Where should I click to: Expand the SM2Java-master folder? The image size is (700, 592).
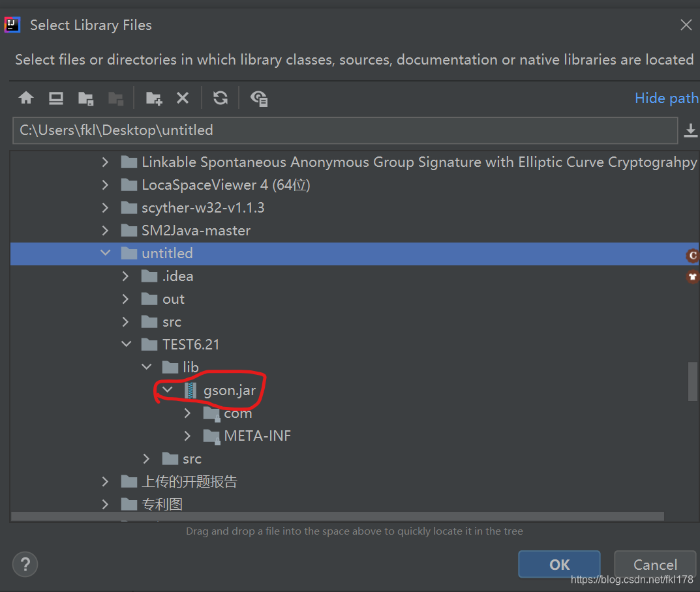[x=105, y=231]
